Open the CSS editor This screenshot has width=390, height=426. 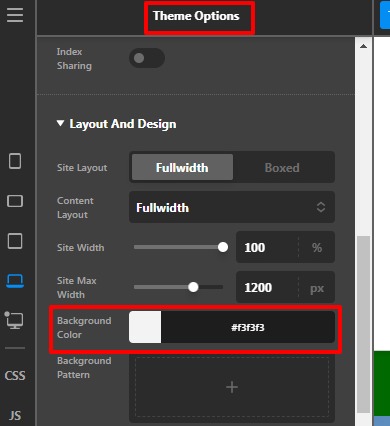click(15, 376)
